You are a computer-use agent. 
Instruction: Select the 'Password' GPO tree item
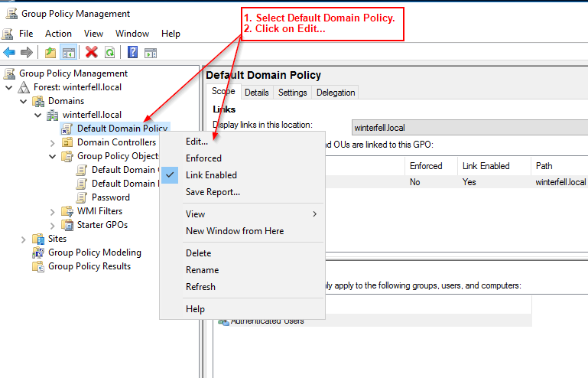(x=111, y=197)
